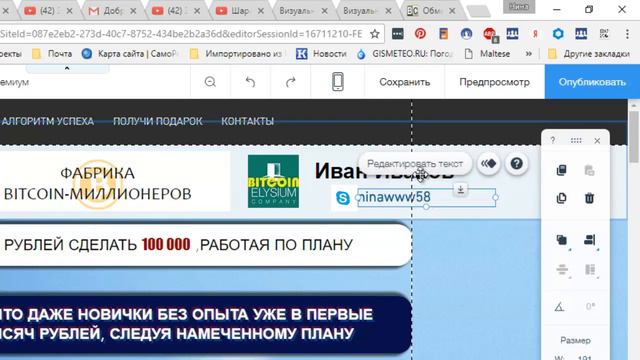Open help for selected text element

516,164
